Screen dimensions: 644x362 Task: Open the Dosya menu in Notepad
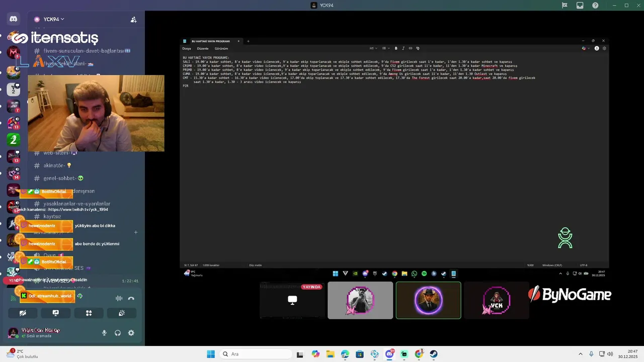click(x=187, y=49)
